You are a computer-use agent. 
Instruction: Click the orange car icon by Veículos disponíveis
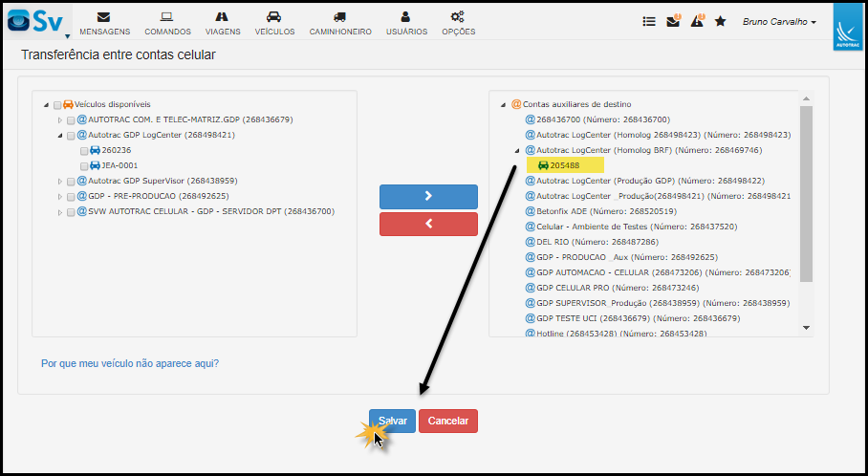(x=68, y=104)
